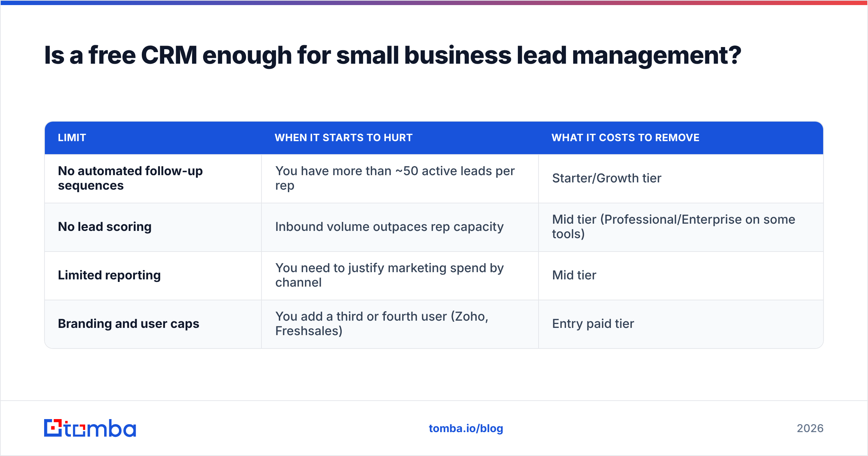Select 'You have more than ~50 active leads per rep'
868x456 pixels.
pyautogui.click(x=400, y=178)
